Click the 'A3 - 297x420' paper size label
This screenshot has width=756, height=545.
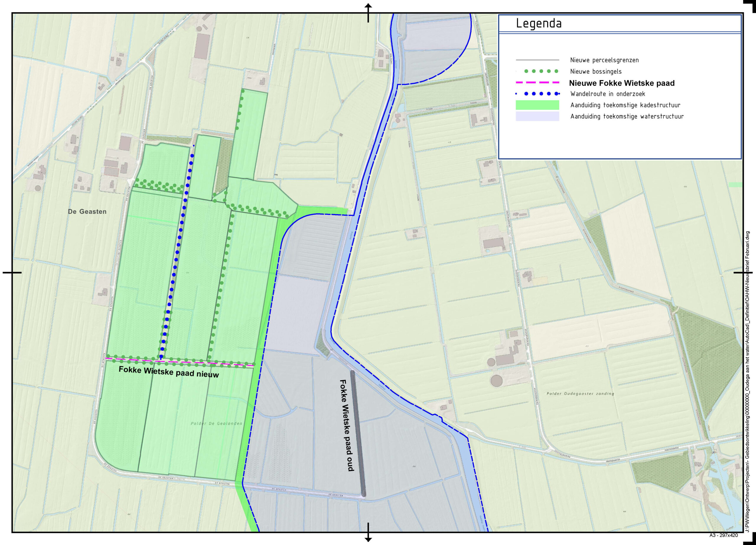click(723, 535)
